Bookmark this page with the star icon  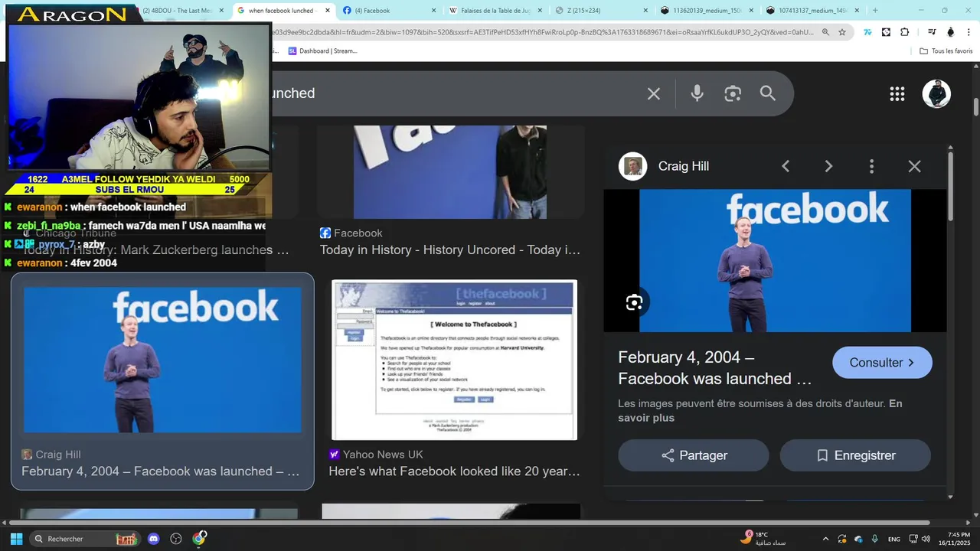[842, 32]
